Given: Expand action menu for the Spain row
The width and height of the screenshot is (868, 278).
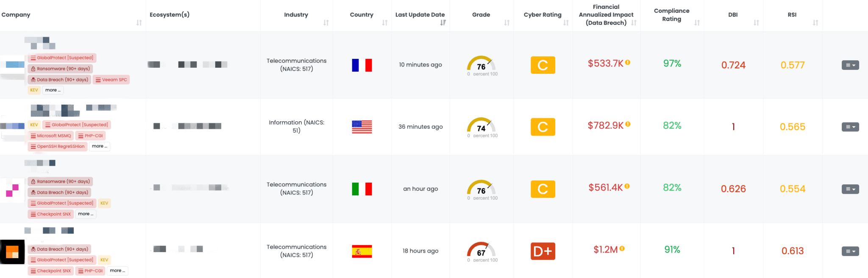Looking at the screenshot, I should click(850, 251).
